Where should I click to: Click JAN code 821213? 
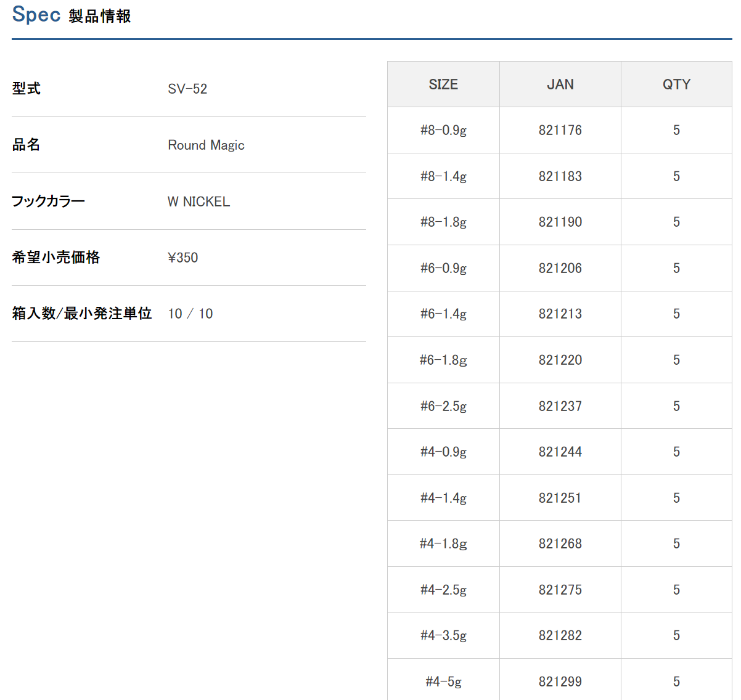[x=560, y=314]
